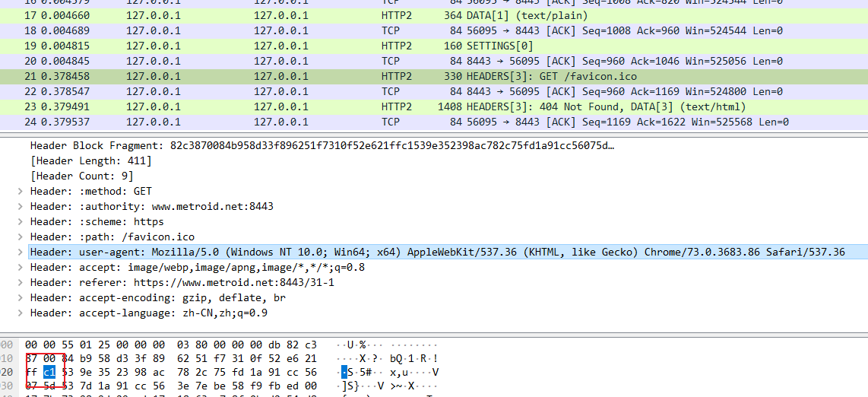
Task: Click the highlighted c1 byte in hex dump
Action: click(x=49, y=372)
